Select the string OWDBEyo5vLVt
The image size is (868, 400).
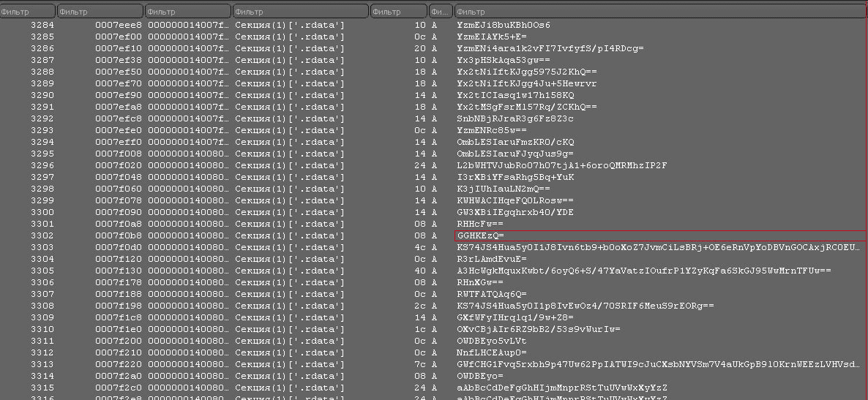[x=492, y=341]
